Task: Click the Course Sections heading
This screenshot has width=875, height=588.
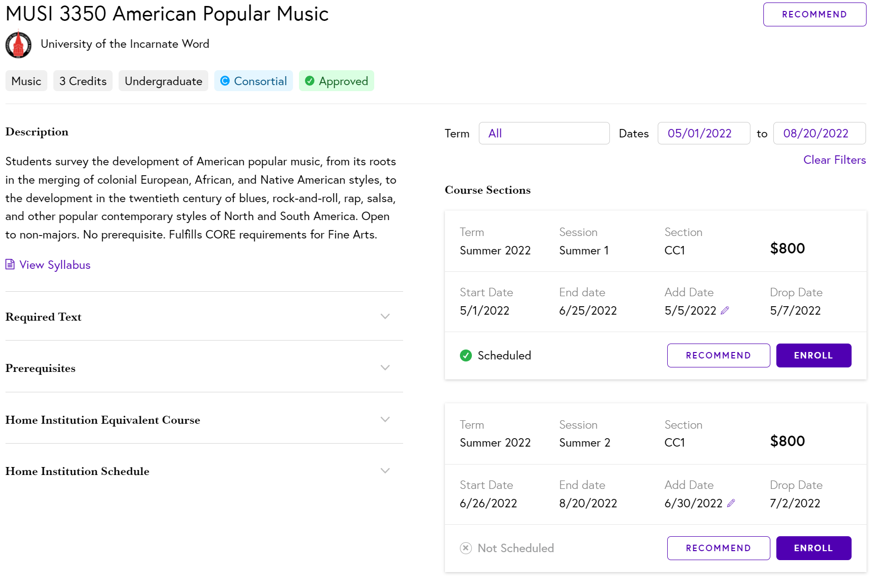Action: click(x=488, y=190)
